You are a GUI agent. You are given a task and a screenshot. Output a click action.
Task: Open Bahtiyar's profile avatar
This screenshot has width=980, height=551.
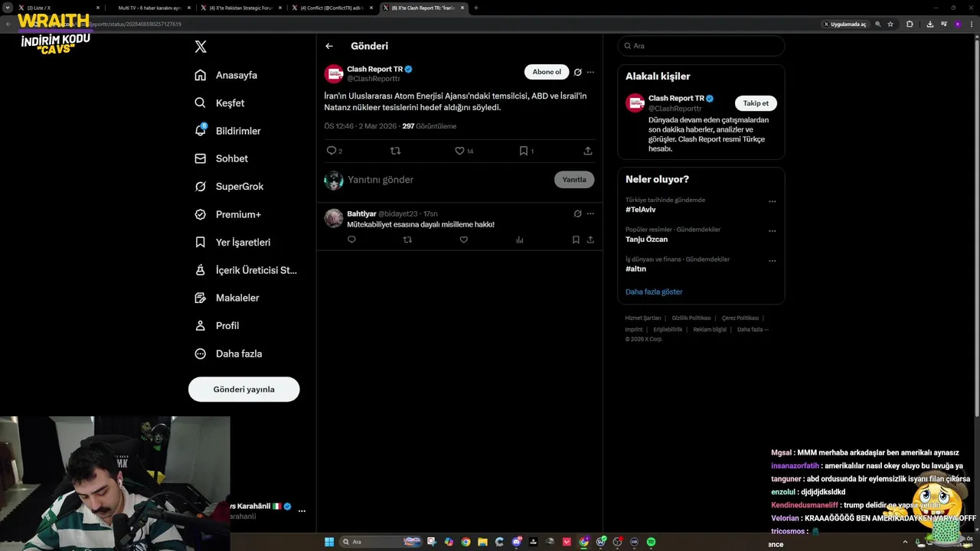(x=334, y=218)
